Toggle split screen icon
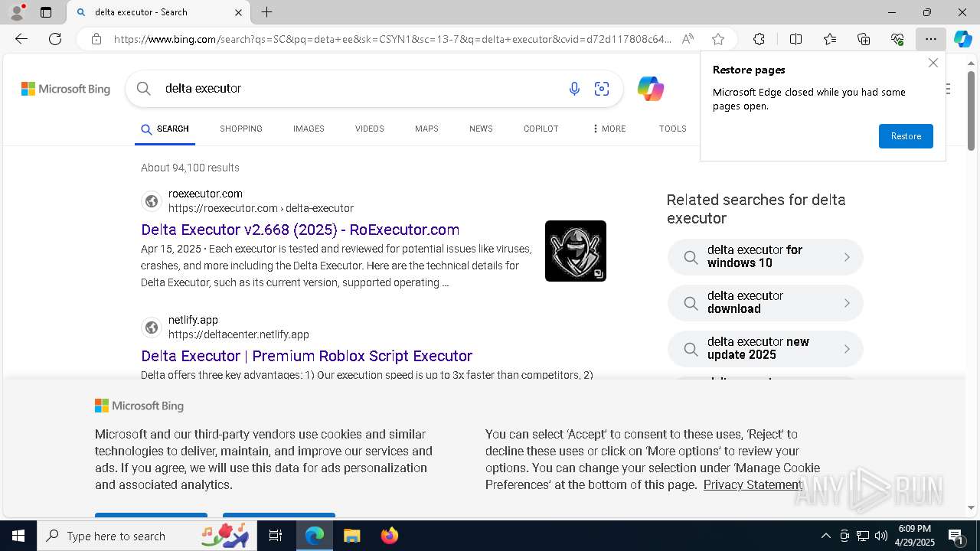980x551 pixels. pyautogui.click(x=795, y=39)
